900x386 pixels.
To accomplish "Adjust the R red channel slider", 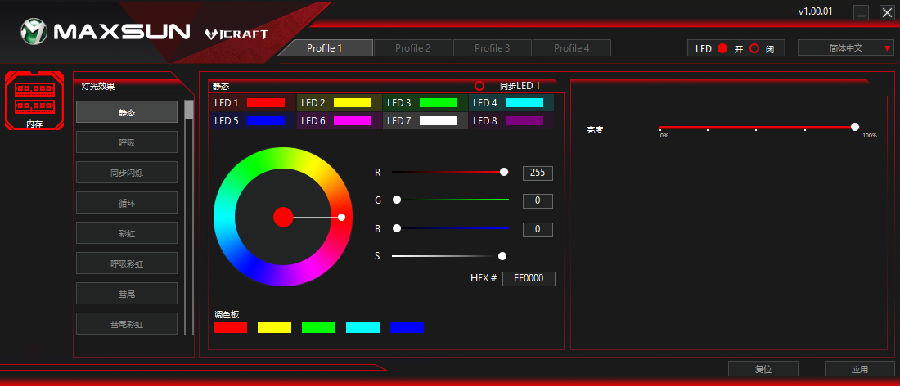I will (451, 172).
